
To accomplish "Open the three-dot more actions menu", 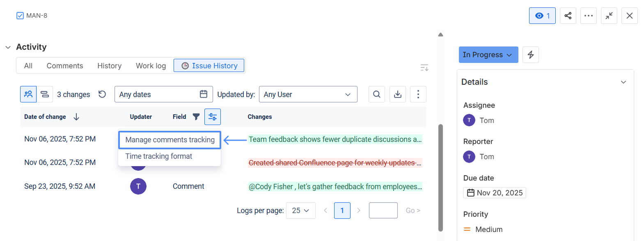I will point(588,16).
